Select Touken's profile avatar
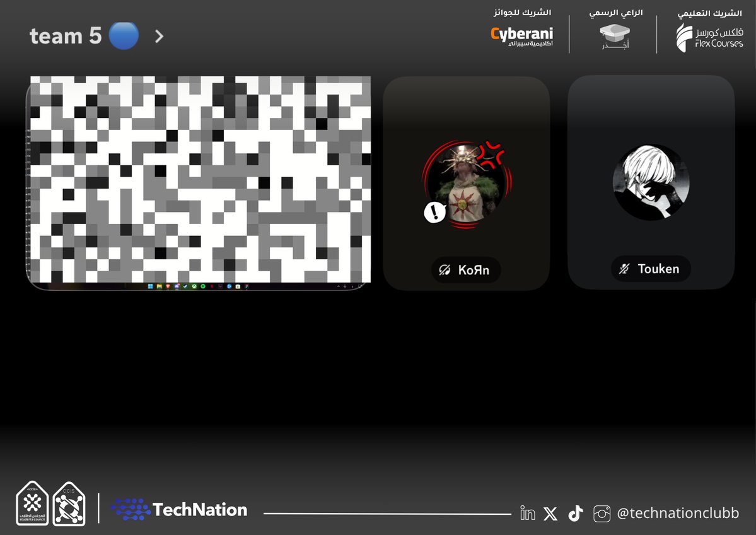The image size is (756, 535). 651,182
